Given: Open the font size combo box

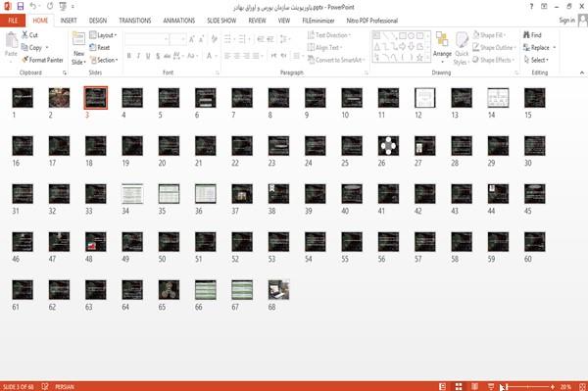Looking at the screenshot, I should [177, 39].
